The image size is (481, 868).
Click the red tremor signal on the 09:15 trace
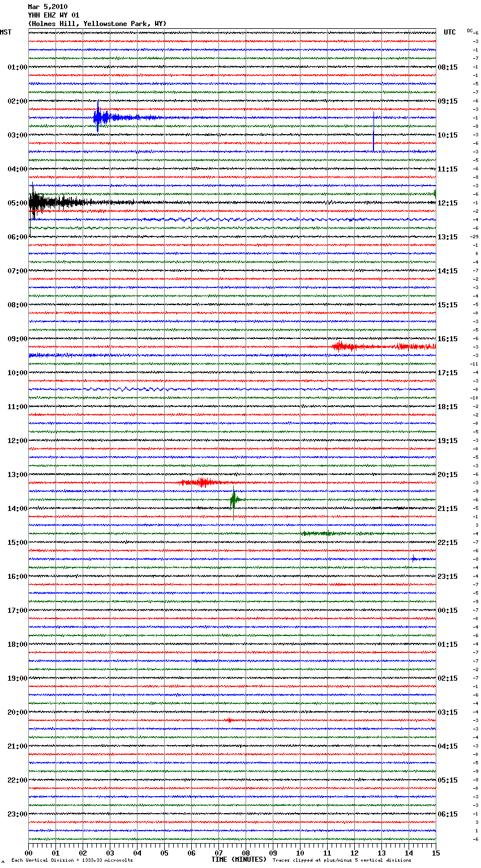(384, 346)
